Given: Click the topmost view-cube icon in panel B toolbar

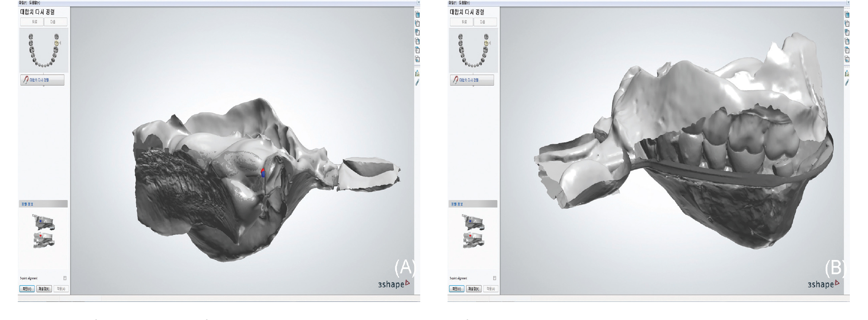Looking at the screenshot, I should pyautogui.click(x=847, y=14).
